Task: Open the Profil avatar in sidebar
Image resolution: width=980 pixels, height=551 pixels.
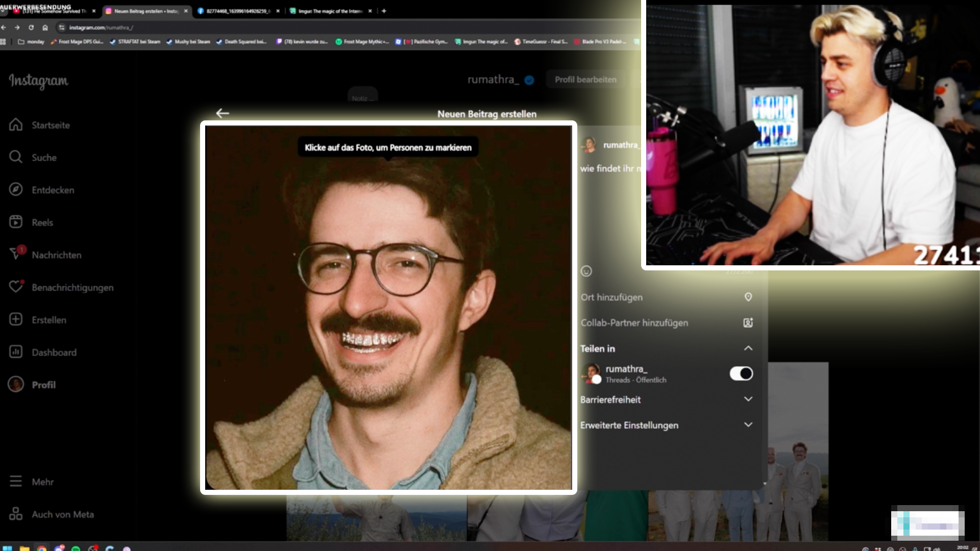Action: tap(16, 384)
